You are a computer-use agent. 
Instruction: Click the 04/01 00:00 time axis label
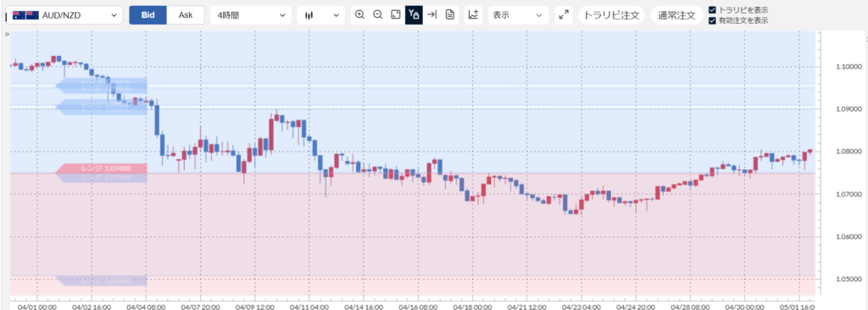pyautogui.click(x=36, y=306)
